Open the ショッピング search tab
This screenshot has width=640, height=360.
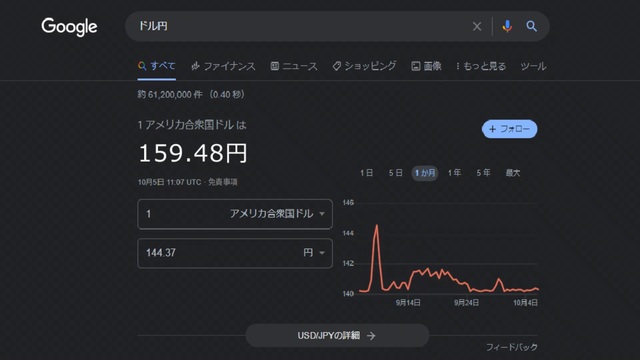364,66
